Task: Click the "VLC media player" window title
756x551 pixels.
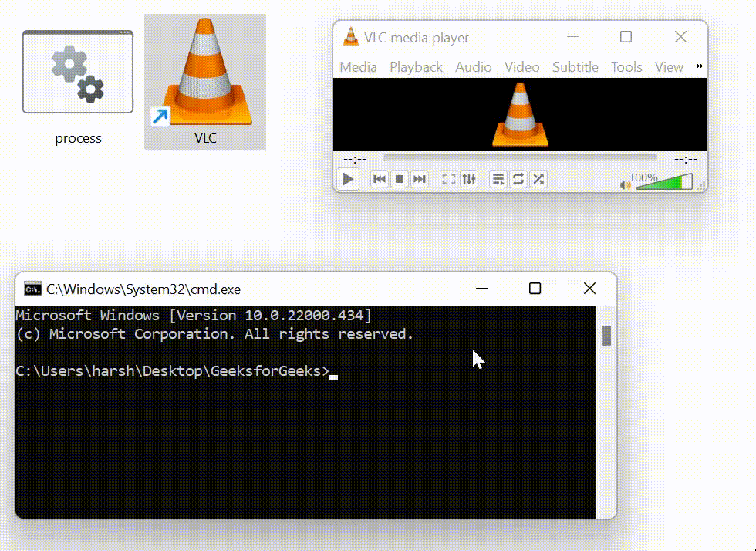Action: (x=416, y=38)
